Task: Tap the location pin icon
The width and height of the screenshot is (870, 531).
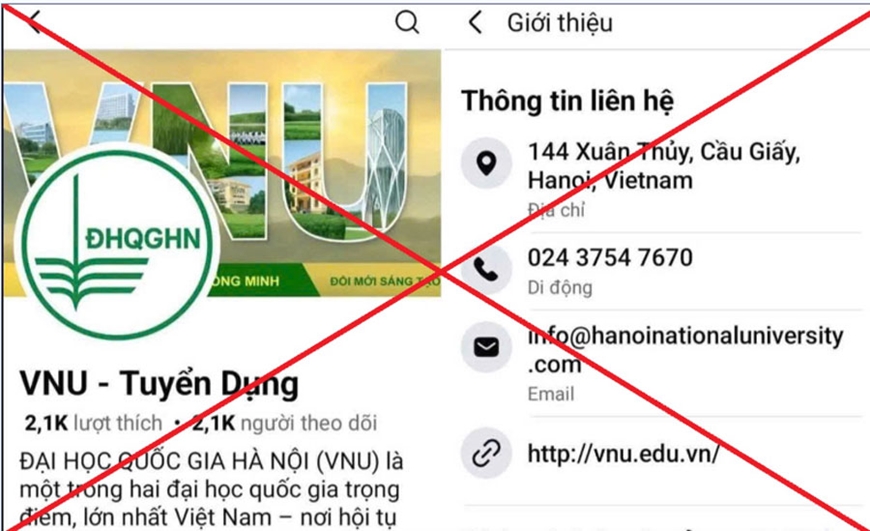Action: (486, 163)
